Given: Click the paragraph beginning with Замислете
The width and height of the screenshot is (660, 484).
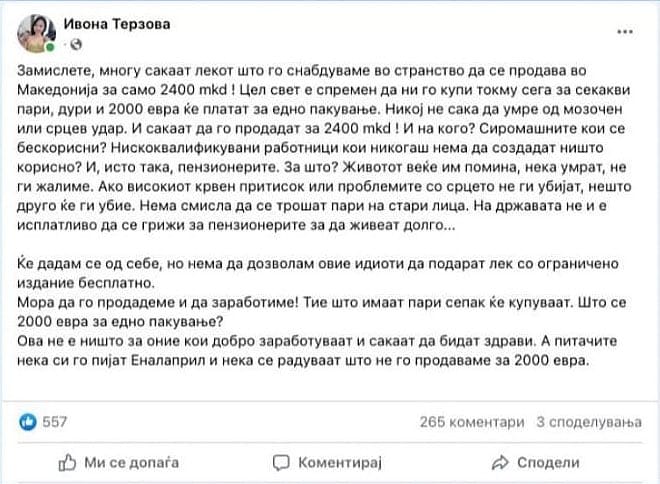Looking at the screenshot, I should 324,148.
